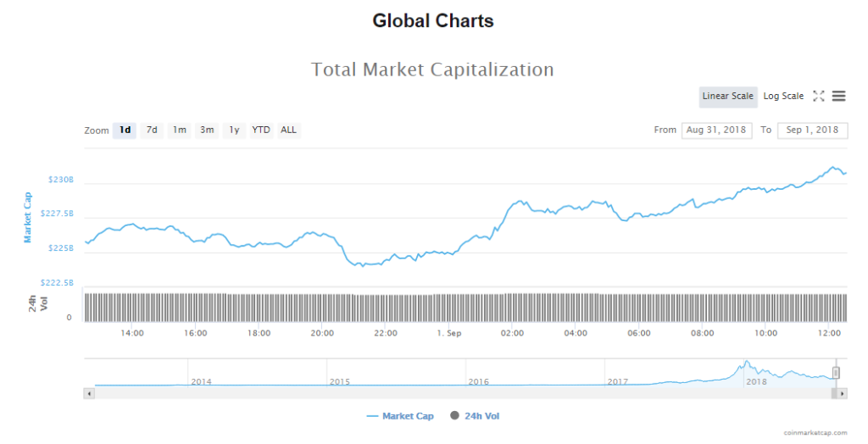Switch chart to Linear Scale

pos(727,97)
